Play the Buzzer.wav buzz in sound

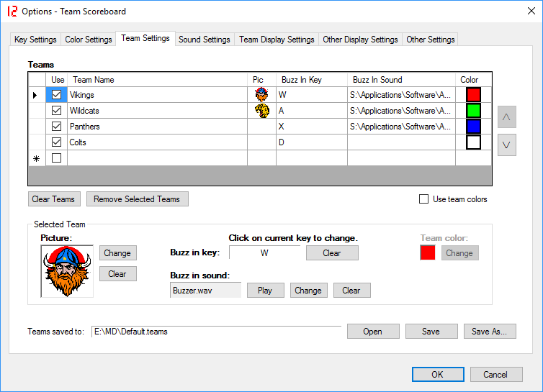point(265,291)
